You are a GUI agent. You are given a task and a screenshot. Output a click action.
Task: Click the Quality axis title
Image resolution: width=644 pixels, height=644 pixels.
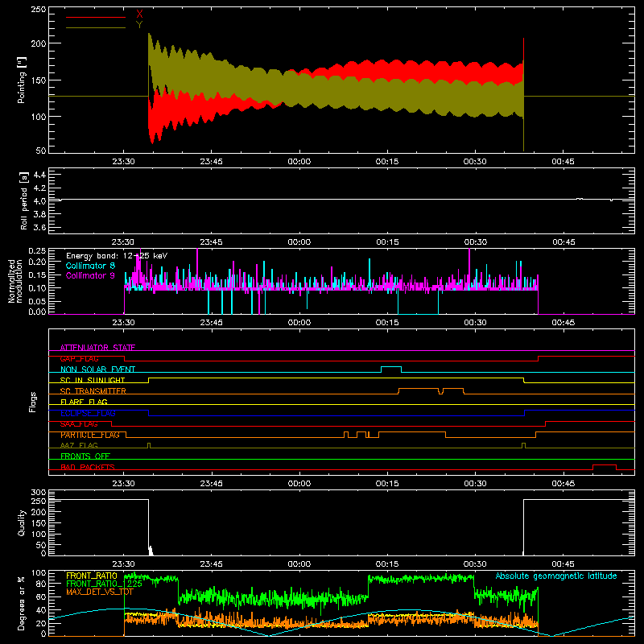tap(22, 522)
